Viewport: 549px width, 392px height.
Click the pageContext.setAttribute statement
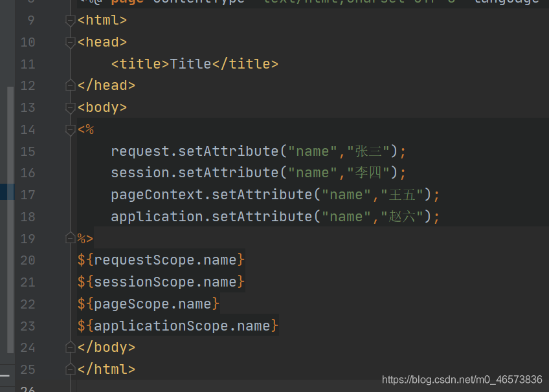[275, 195]
